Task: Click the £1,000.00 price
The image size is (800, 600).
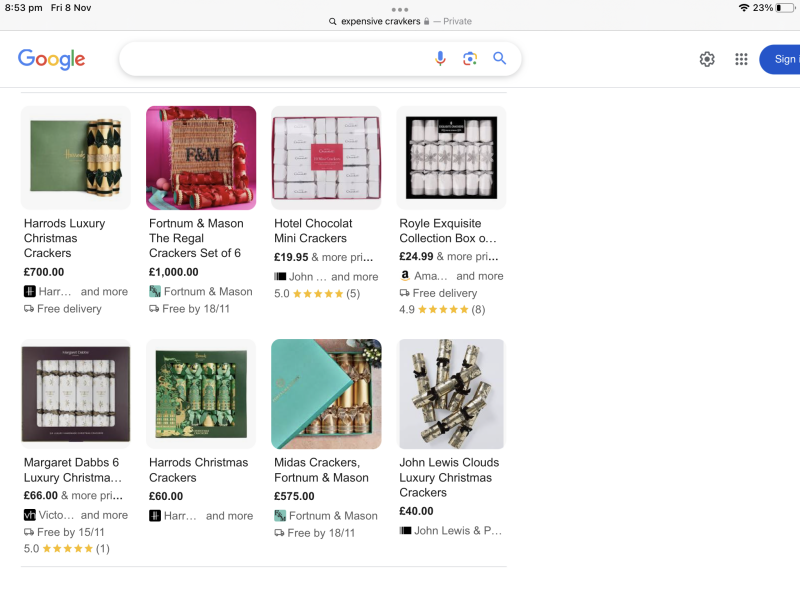Action: (173, 272)
